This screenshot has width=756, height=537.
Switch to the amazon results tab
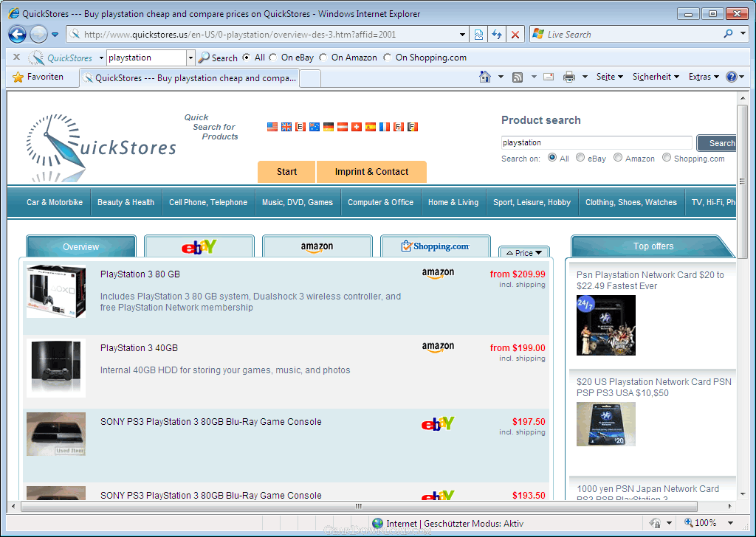click(x=317, y=246)
